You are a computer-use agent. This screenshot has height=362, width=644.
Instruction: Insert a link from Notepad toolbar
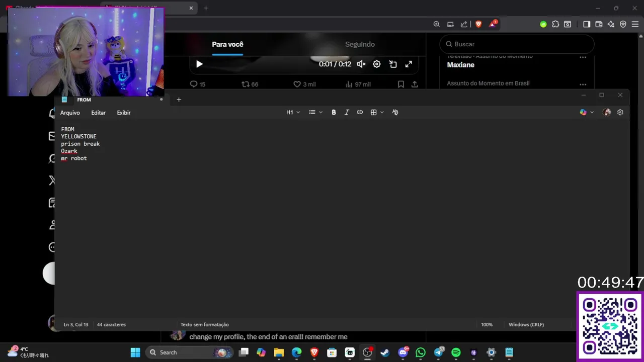(360, 113)
